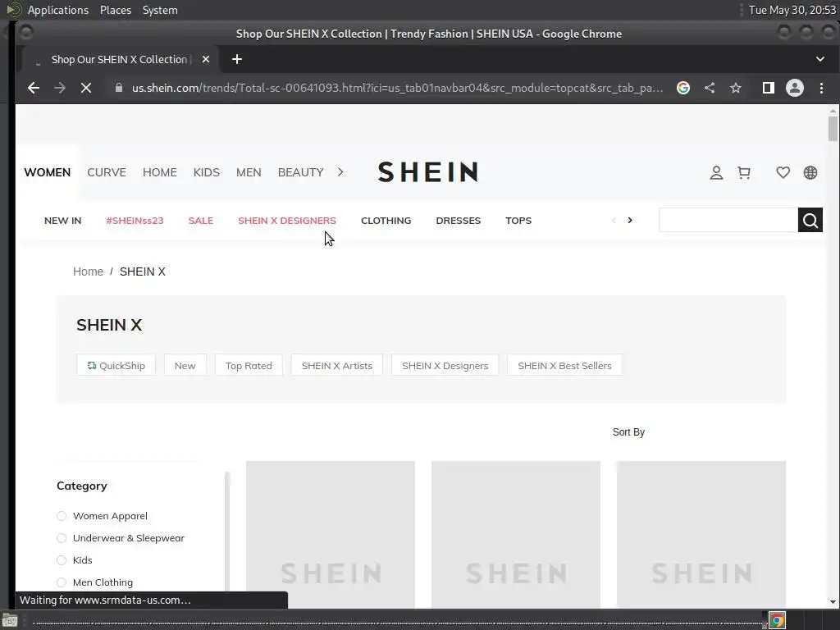Open Chrome three-dot menu
This screenshot has height=630, width=840.
pos(821,88)
